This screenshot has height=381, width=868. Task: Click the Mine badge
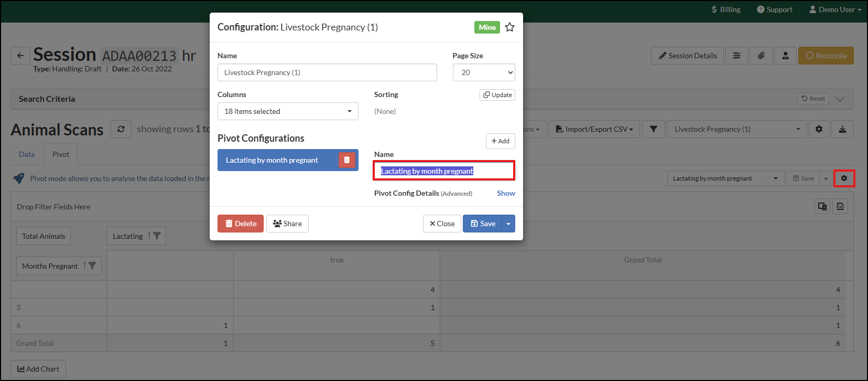(x=487, y=27)
